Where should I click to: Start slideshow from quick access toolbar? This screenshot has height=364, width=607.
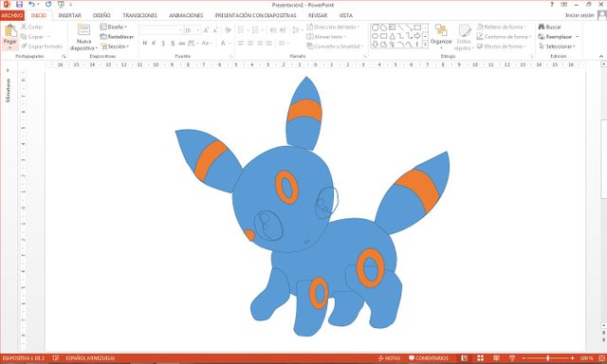(x=61, y=5)
